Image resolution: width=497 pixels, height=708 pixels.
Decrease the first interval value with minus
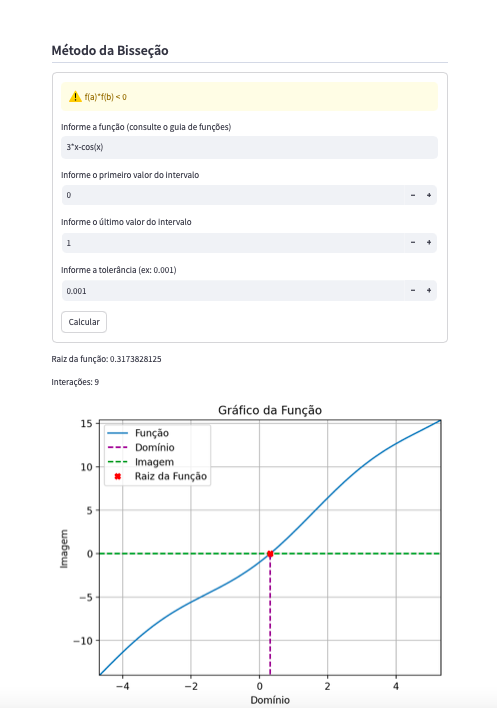[413, 195]
